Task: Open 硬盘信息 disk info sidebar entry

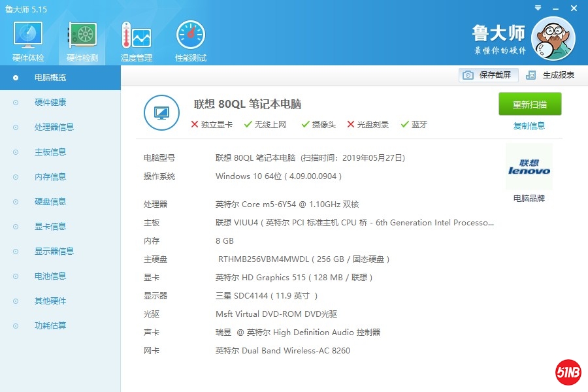Action: pos(50,202)
